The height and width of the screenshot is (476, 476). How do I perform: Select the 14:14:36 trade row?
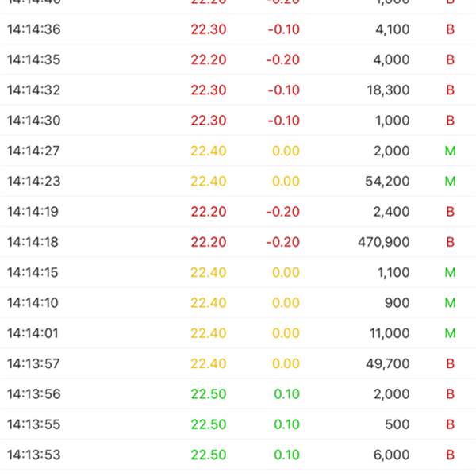(238, 30)
